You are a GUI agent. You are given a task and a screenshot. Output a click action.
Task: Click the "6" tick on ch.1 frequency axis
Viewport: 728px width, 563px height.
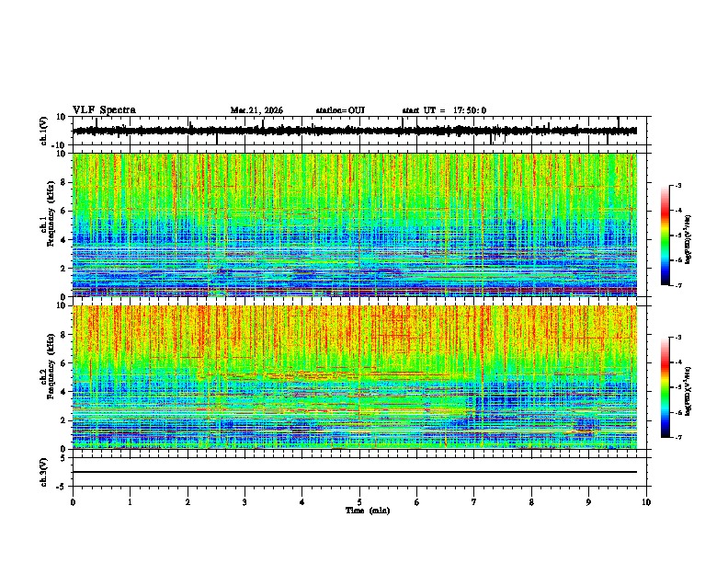[x=64, y=211]
